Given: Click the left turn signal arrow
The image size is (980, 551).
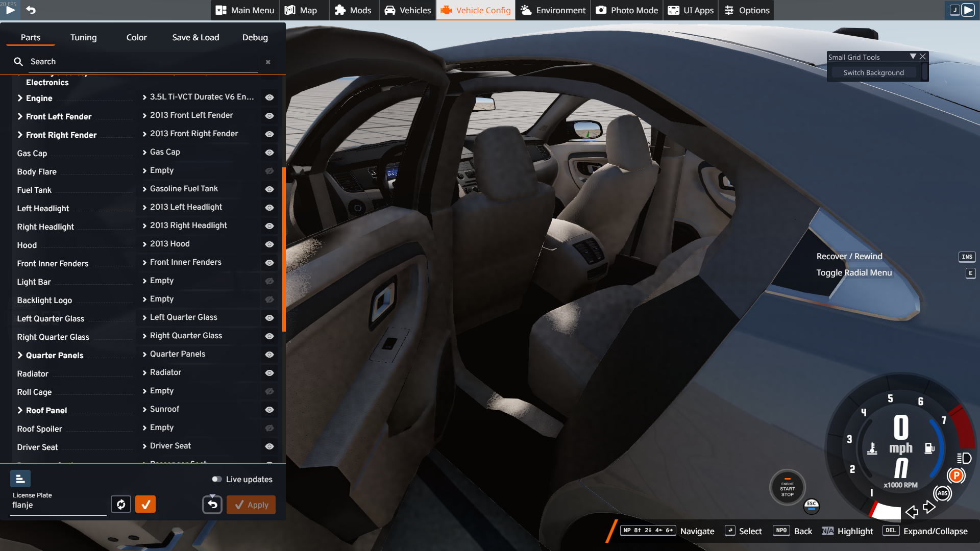Looking at the screenshot, I should coord(912,512).
